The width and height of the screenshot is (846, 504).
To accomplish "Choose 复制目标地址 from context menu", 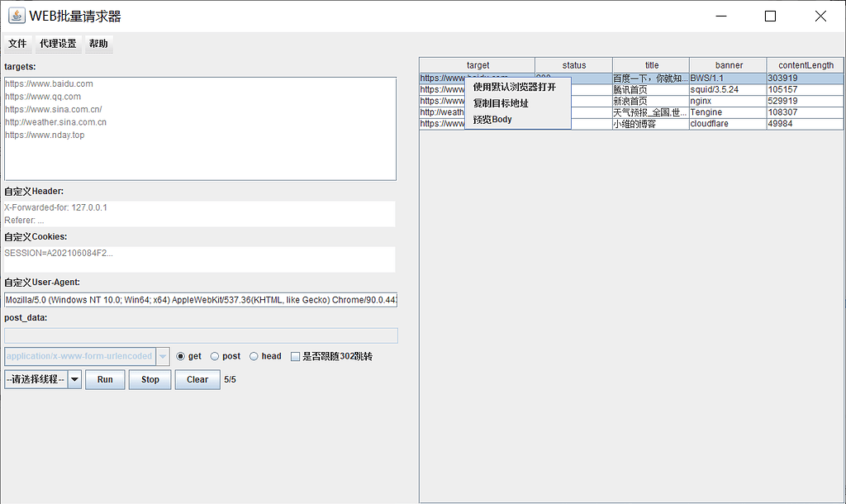I will click(x=501, y=103).
